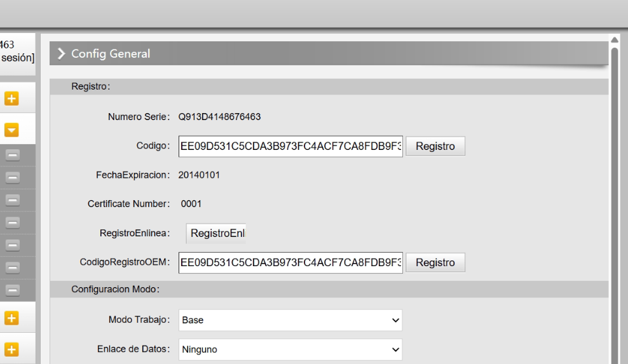This screenshot has height=364, width=628.
Task: Click Registro button next to Codigo
Action: [x=435, y=146]
